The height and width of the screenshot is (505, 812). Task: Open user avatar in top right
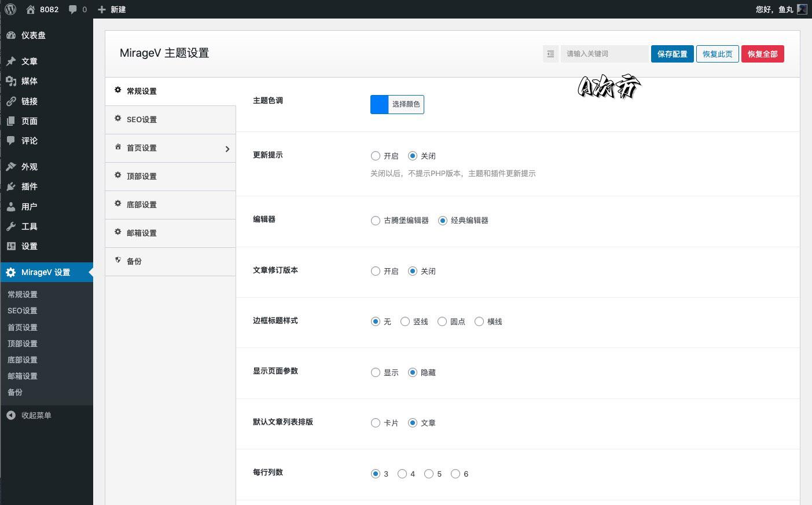pos(802,9)
